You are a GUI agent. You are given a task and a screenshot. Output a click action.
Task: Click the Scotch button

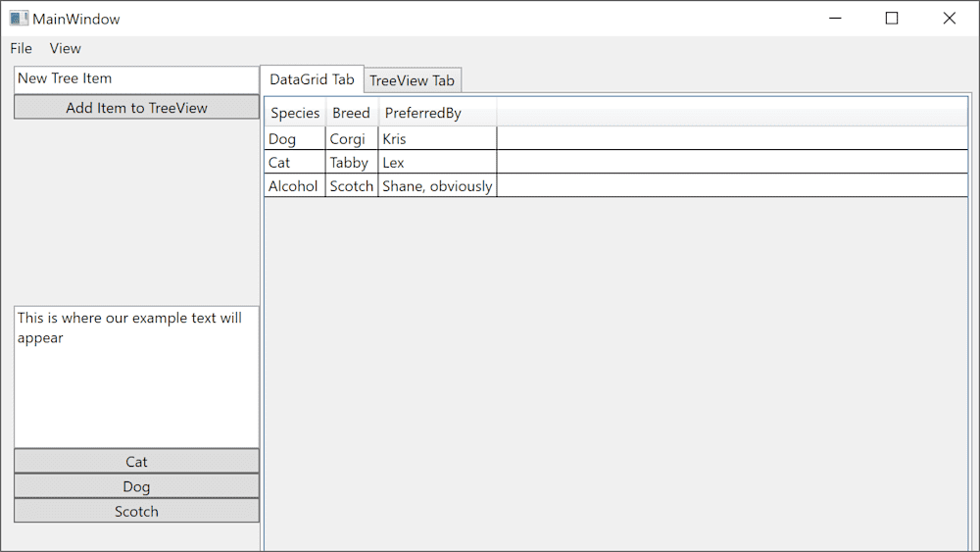(136, 511)
